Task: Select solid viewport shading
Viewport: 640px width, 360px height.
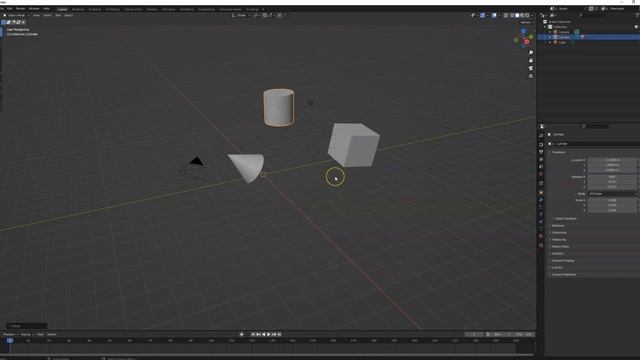Action: pyautogui.click(x=517, y=15)
